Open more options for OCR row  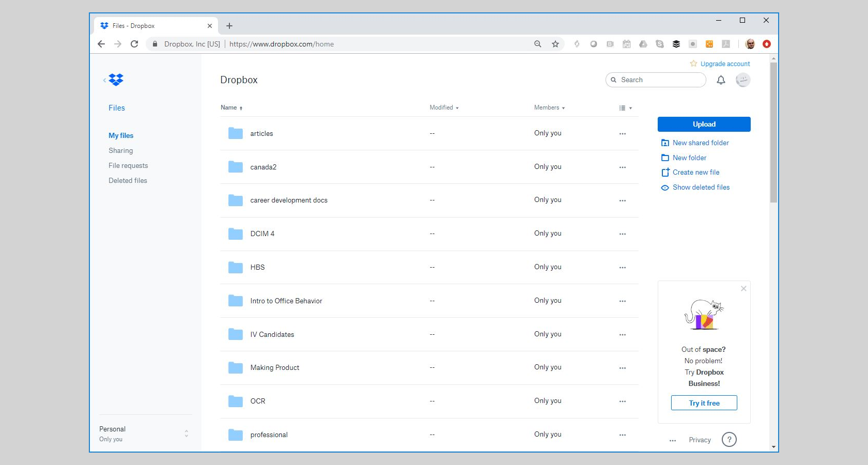pos(623,401)
